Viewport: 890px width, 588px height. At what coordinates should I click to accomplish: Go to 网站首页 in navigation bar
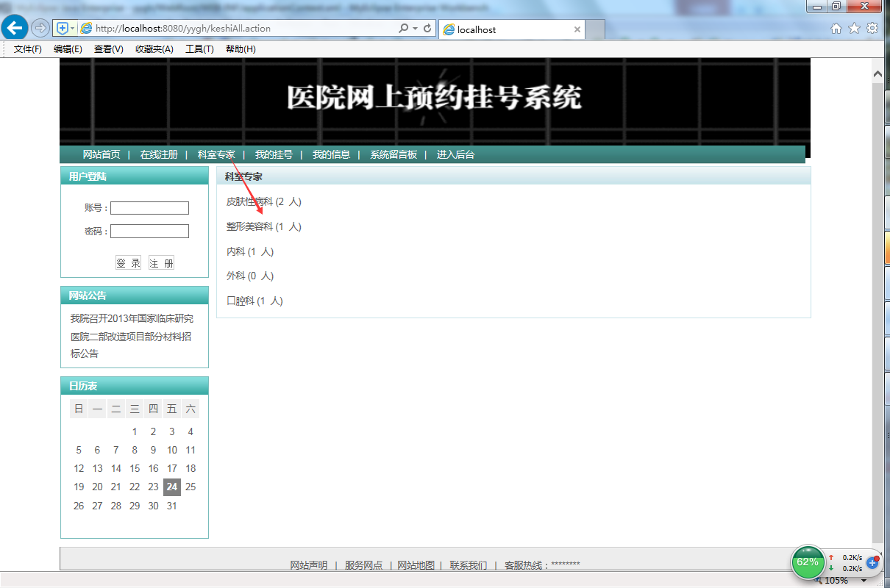coord(102,154)
